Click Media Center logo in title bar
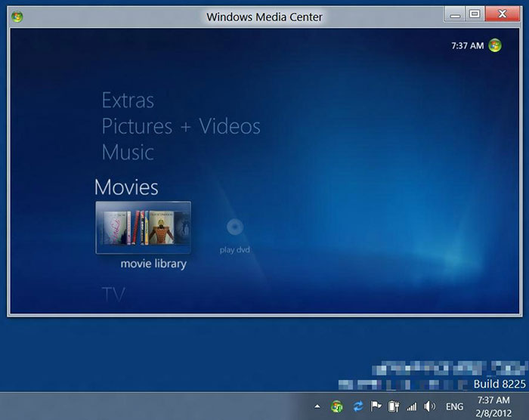The image size is (529, 420). click(x=17, y=17)
